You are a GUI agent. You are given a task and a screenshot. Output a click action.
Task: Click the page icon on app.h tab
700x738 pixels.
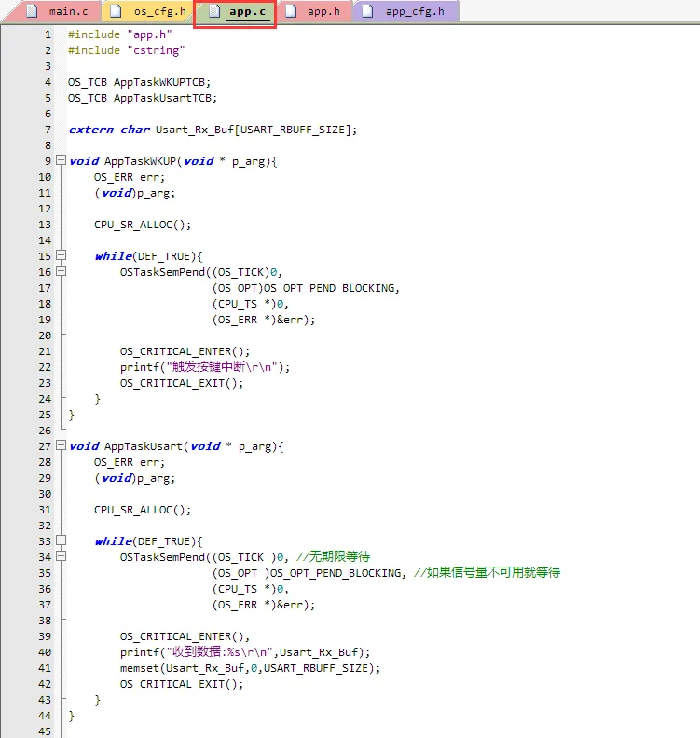291,11
